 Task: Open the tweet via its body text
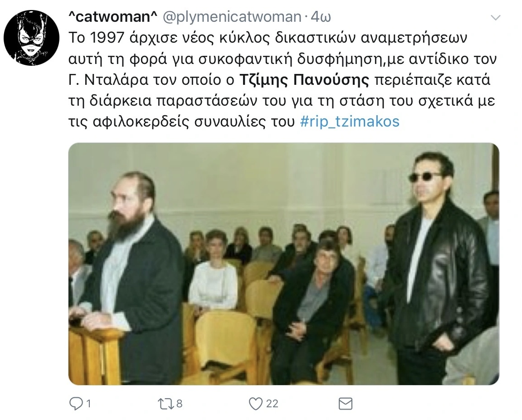282,80
